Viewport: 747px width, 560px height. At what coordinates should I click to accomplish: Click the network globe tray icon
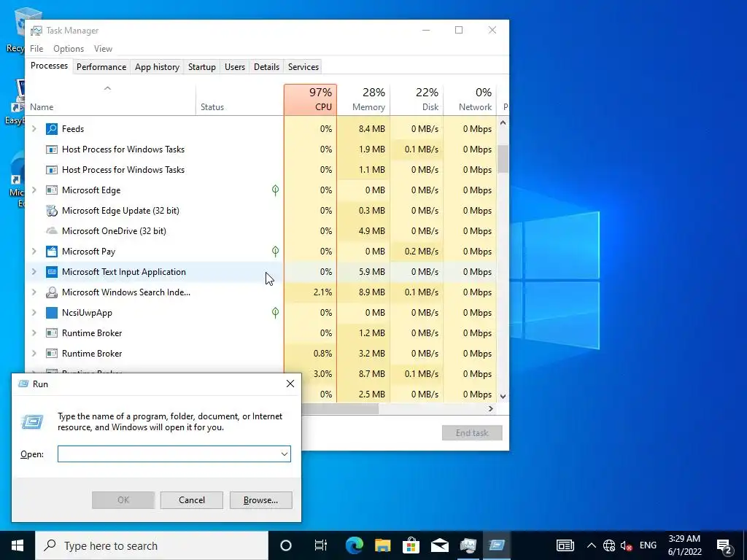pyautogui.click(x=609, y=545)
